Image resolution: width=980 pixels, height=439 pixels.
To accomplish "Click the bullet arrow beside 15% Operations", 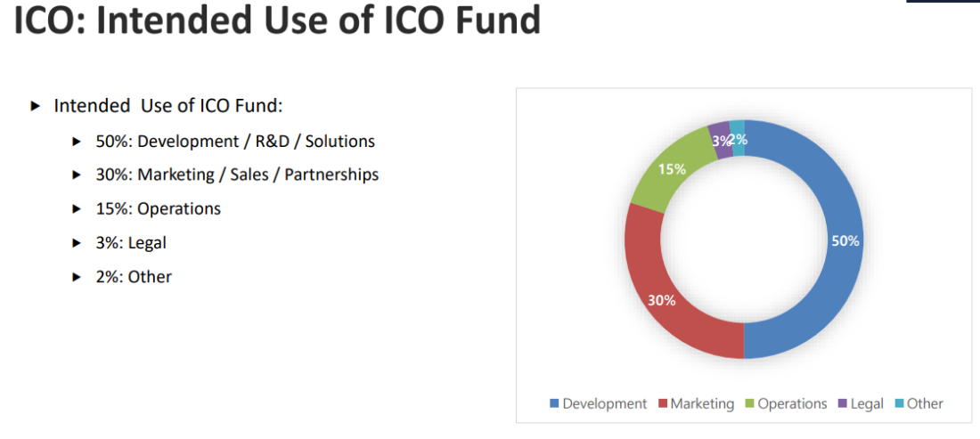I will point(78,209).
